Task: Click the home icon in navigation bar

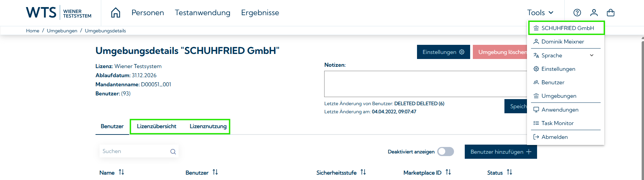Action: coord(116,13)
